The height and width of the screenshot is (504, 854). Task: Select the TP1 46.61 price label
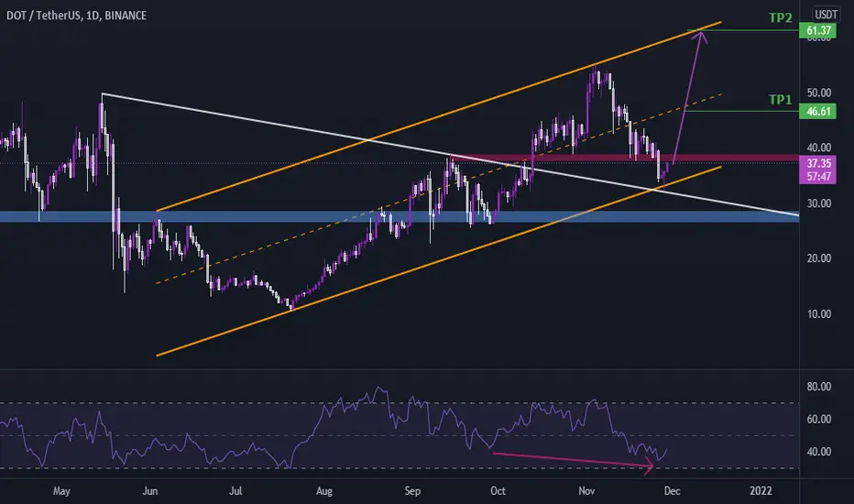tap(817, 112)
